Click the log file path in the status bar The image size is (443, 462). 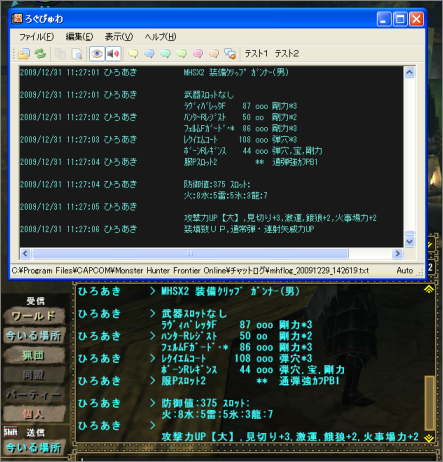coord(190,270)
